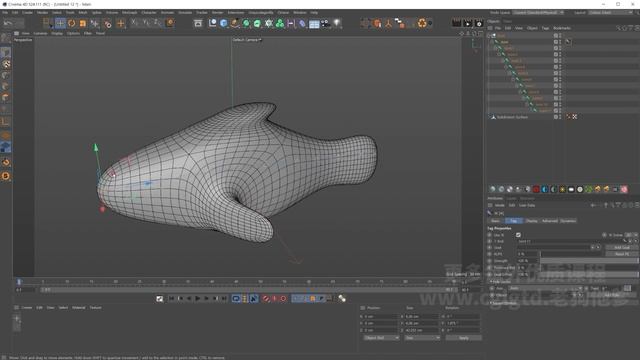
Task: Go to start of the animation
Action: 171,299
